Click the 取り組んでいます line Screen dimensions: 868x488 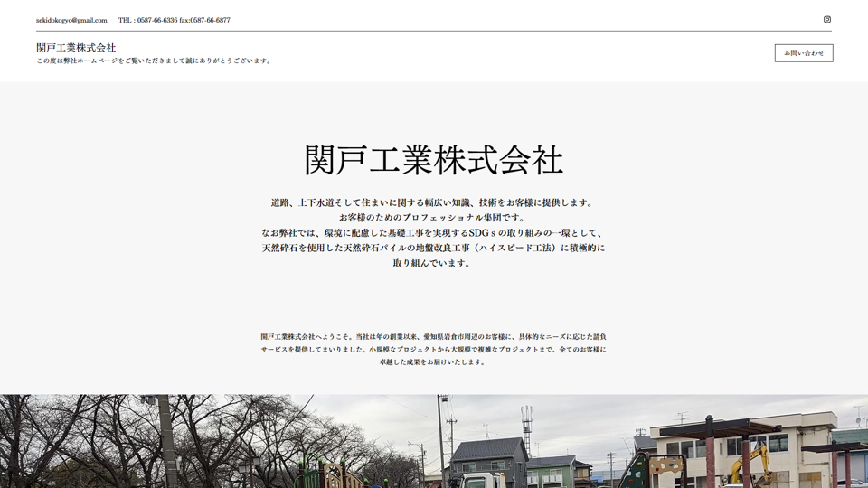coord(434,263)
